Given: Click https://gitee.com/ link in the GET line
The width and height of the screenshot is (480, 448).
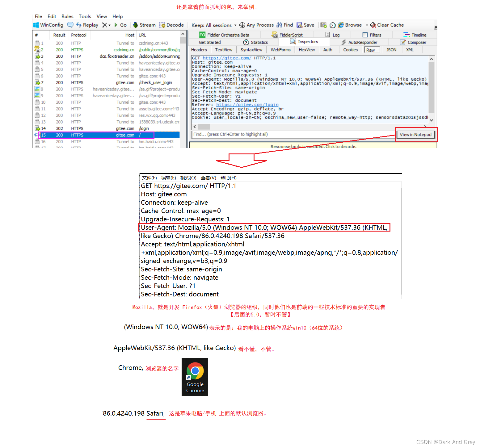Looking at the screenshot, I should point(227,58).
